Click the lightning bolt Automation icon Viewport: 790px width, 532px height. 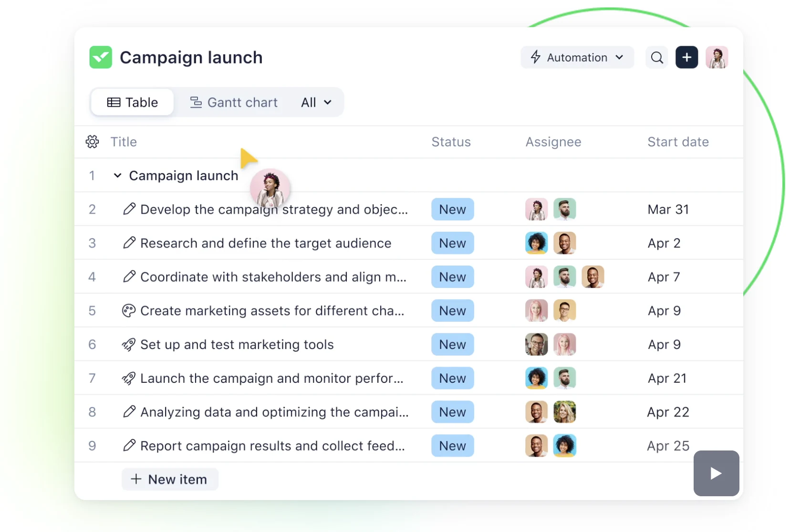tap(536, 57)
